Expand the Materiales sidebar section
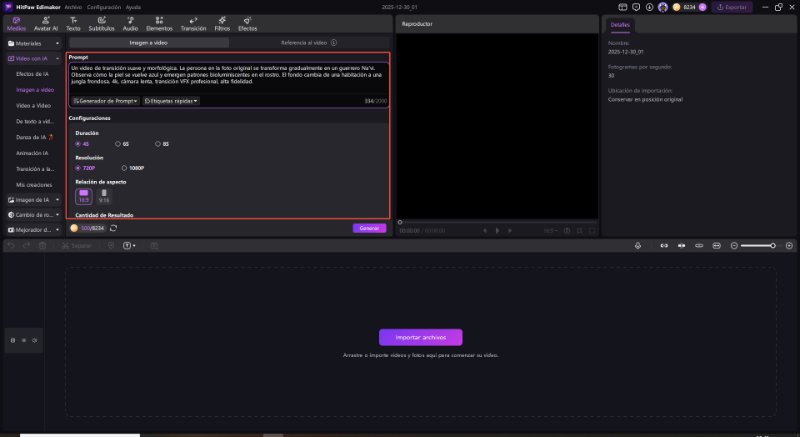800x437 pixels. 32,44
